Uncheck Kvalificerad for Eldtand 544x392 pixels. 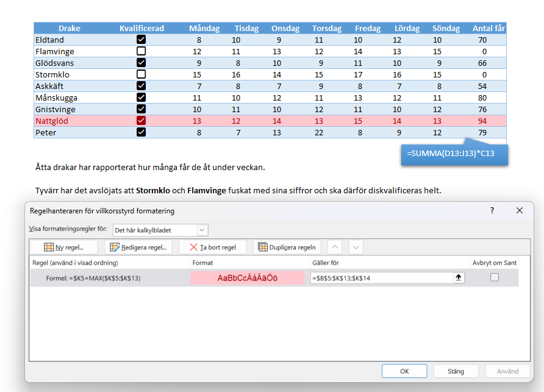click(x=141, y=40)
